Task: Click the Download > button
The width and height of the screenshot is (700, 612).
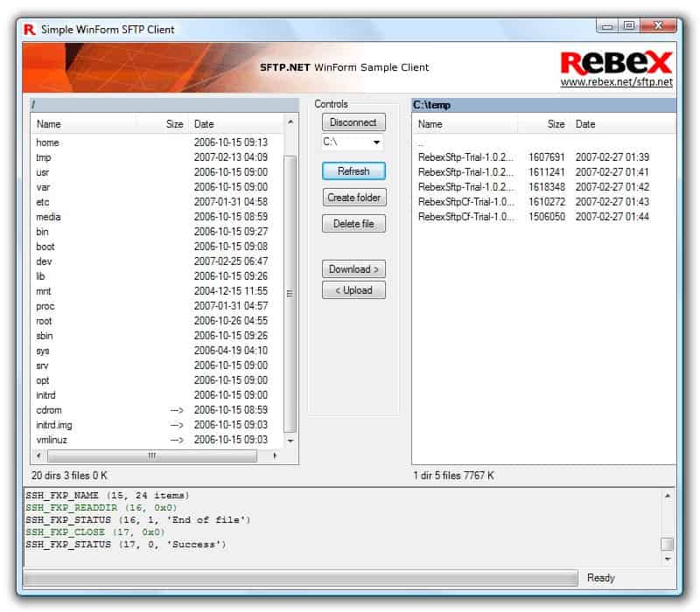Action: (353, 269)
